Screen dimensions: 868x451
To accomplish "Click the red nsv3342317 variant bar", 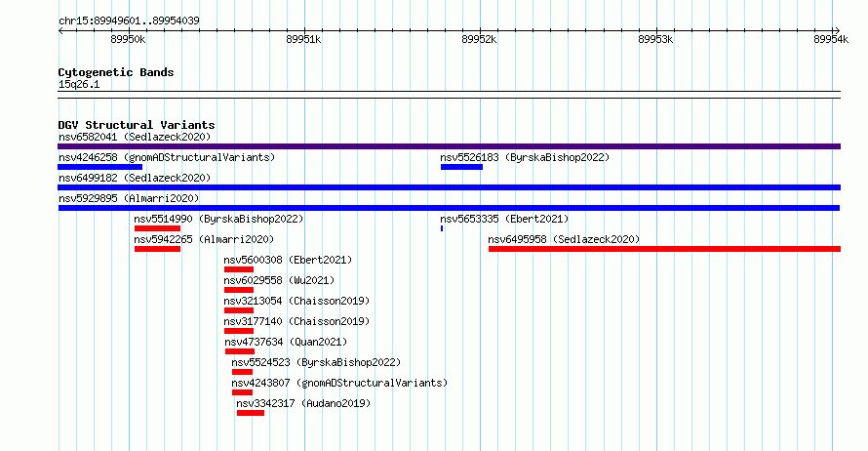I will pos(251,413).
